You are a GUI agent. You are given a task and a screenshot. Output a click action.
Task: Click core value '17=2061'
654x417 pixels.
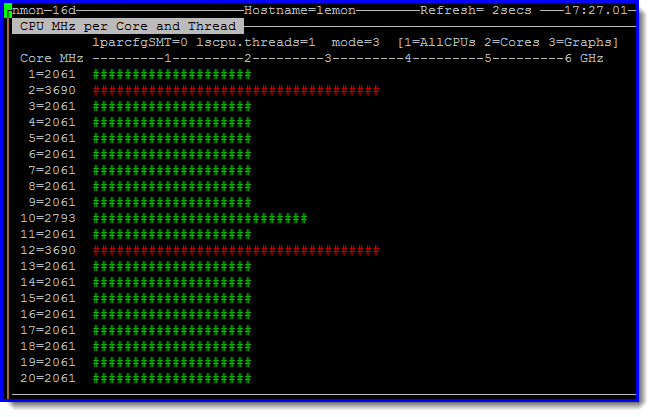click(x=48, y=330)
